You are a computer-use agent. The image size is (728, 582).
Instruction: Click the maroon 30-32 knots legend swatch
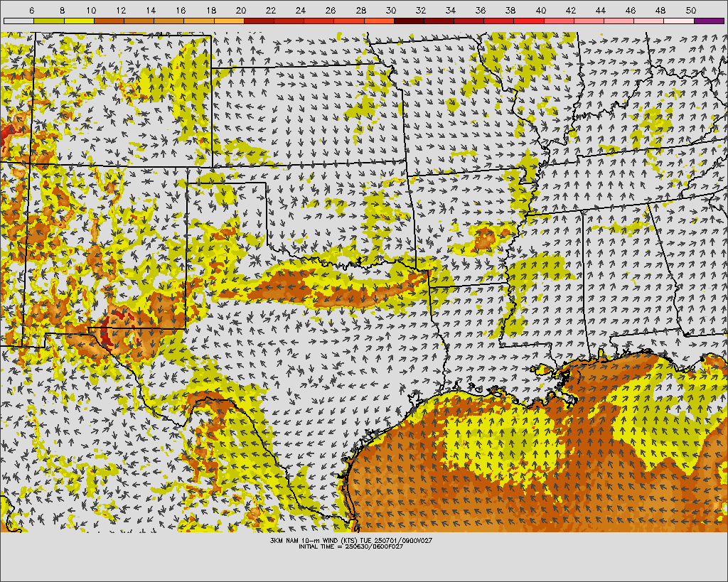[409, 21]
